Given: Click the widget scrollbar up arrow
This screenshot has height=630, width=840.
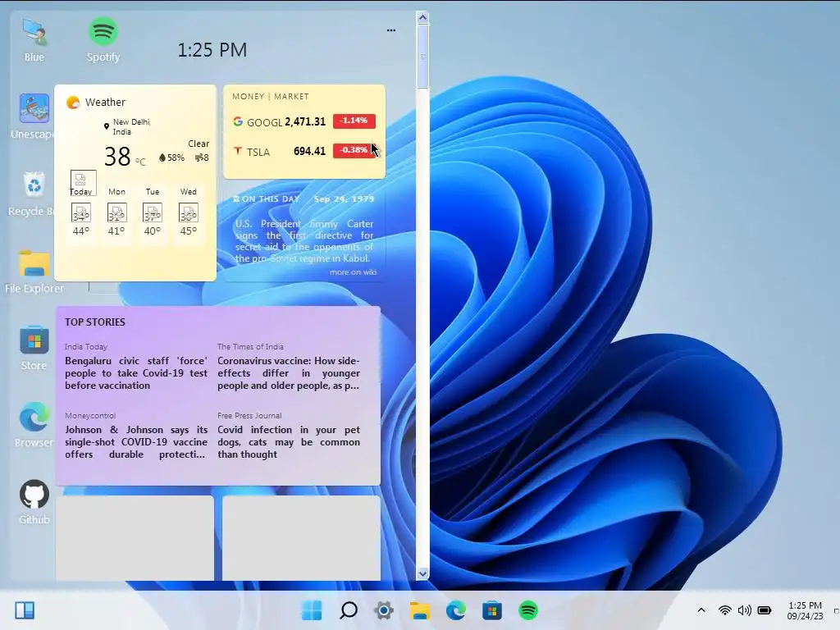Looking at the screenshot, I should pyautogui.click(x=422, y=18).
